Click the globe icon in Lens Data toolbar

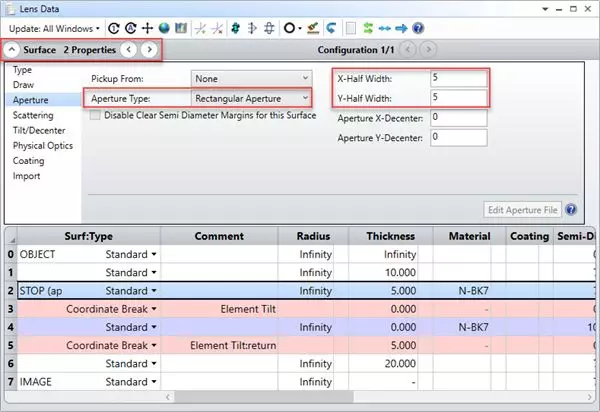click(163, 28)
